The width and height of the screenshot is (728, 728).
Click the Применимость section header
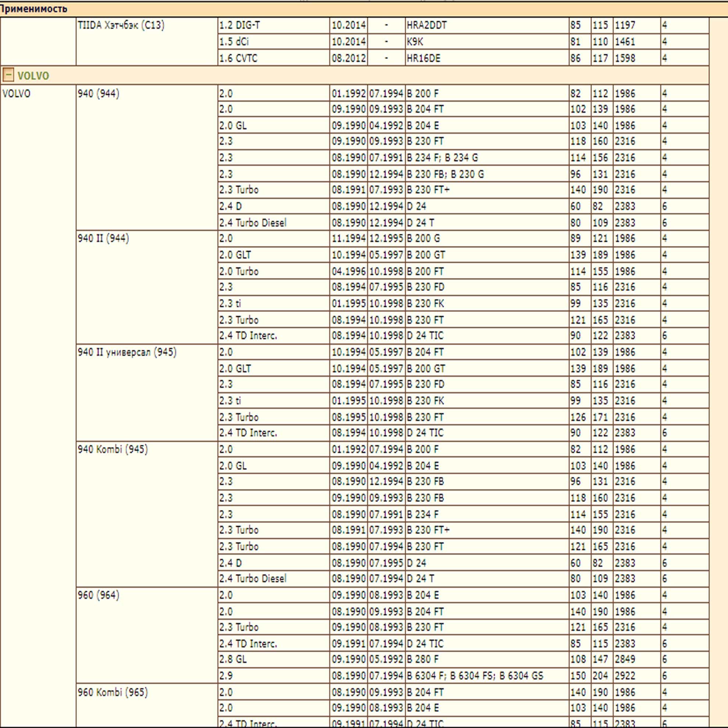pos(34,8)
